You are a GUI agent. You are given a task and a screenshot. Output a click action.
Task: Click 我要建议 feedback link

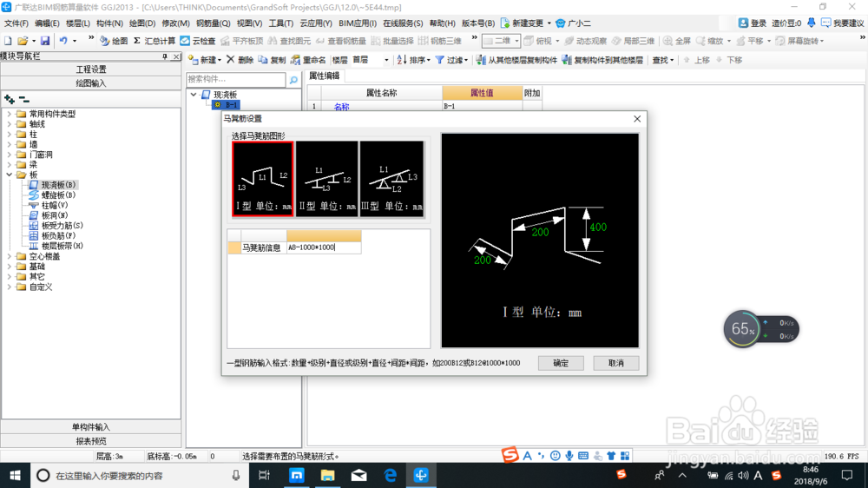pos(843,23)
